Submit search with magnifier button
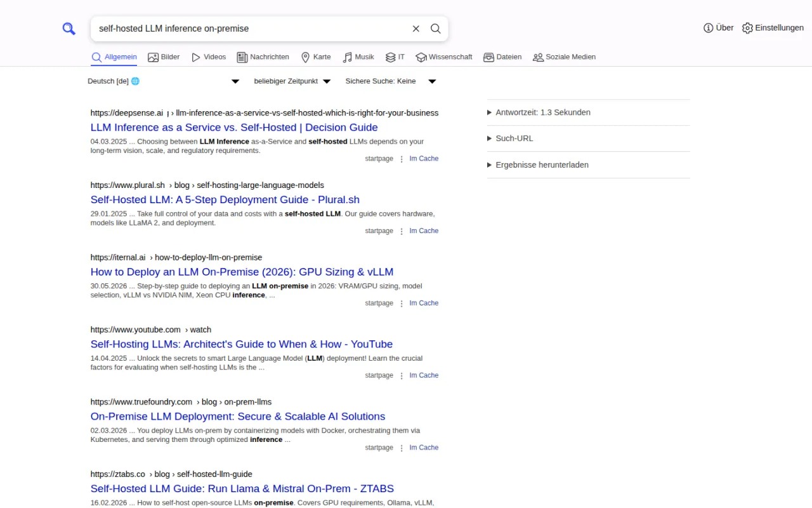 (436, 29)
